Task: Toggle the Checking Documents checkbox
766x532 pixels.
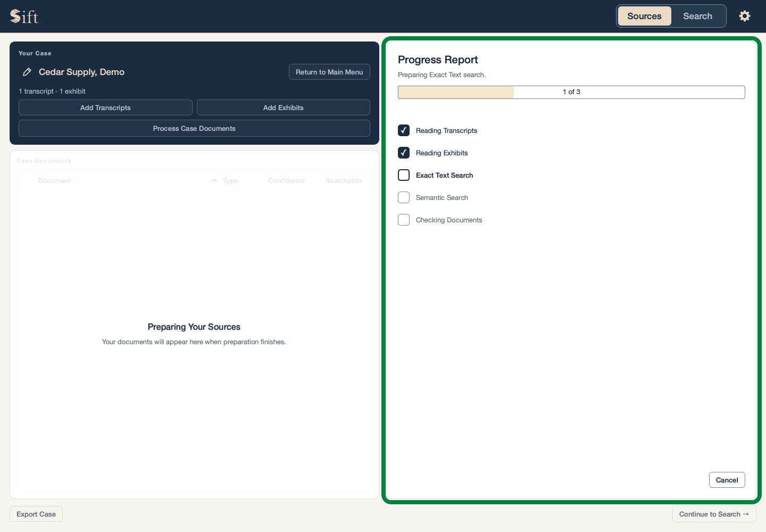Action: click(404, 220)
